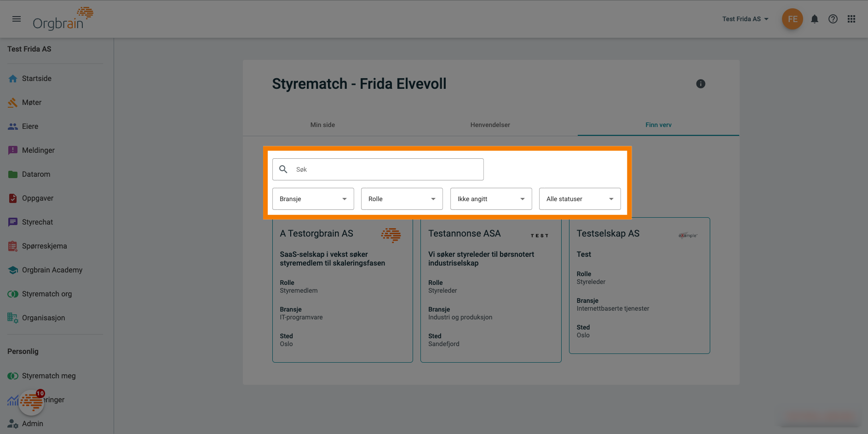
Task: Click the search magnifier icon
Action: pyautogui.click(x=283, y=169)
